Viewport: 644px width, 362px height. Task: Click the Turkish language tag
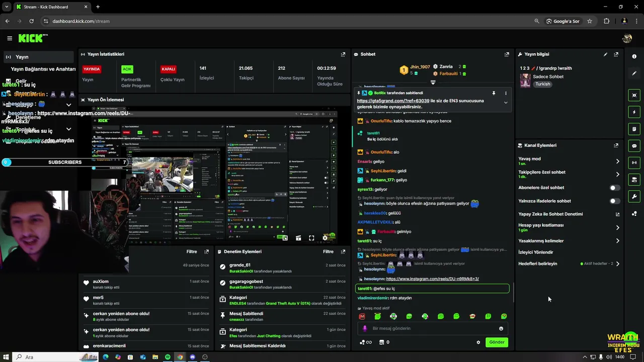(x=543, y=84)
